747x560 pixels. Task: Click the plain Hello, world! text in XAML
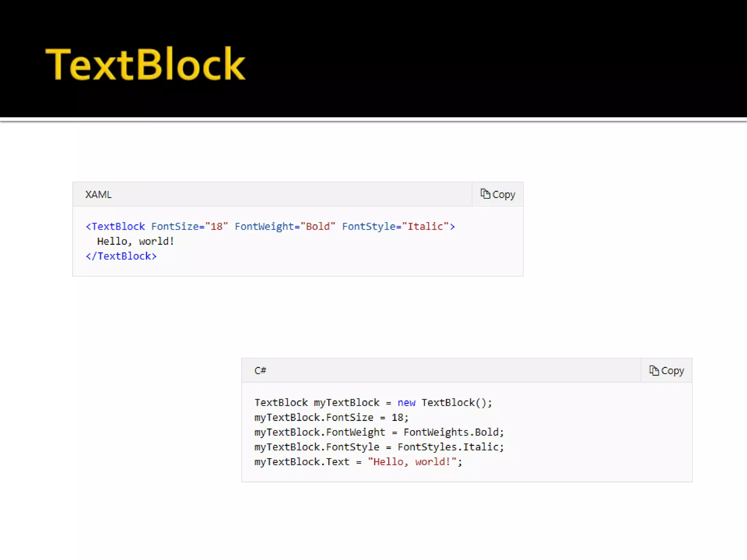[135, 241]
